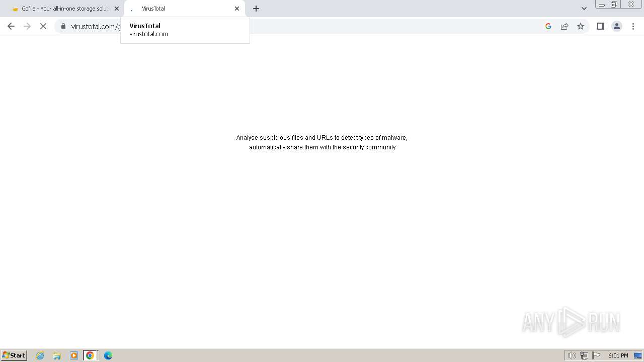644x362 pixels.
Task: Open File Explorer from taskbar
Action: tap(57, 355)
